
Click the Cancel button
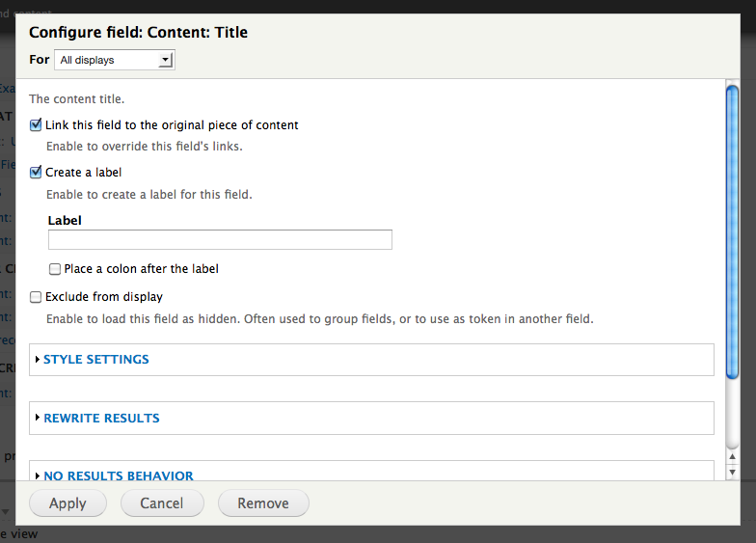(x=162, y=503)
